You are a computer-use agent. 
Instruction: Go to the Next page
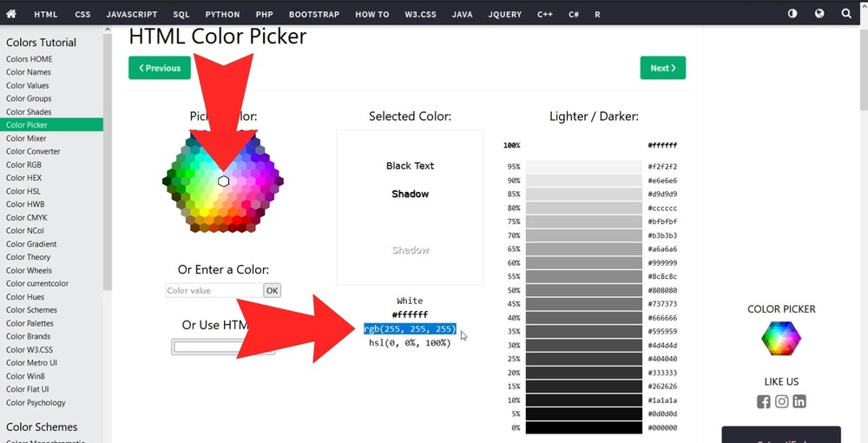click(663, 68)
